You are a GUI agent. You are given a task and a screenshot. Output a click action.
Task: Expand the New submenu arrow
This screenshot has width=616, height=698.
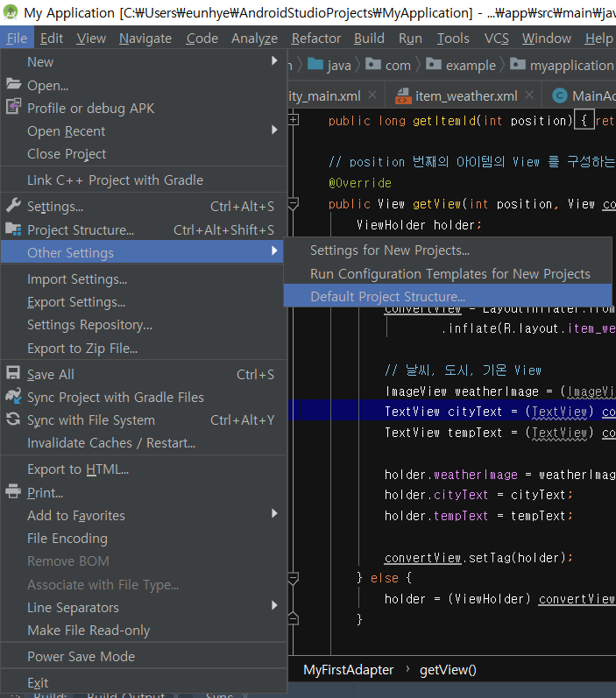(x=274, y=60)
